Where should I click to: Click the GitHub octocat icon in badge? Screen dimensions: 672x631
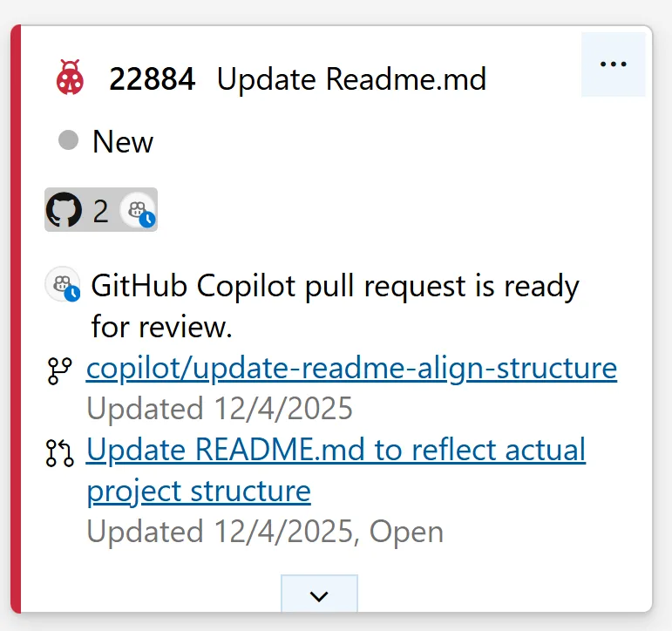tap(64, 210)
